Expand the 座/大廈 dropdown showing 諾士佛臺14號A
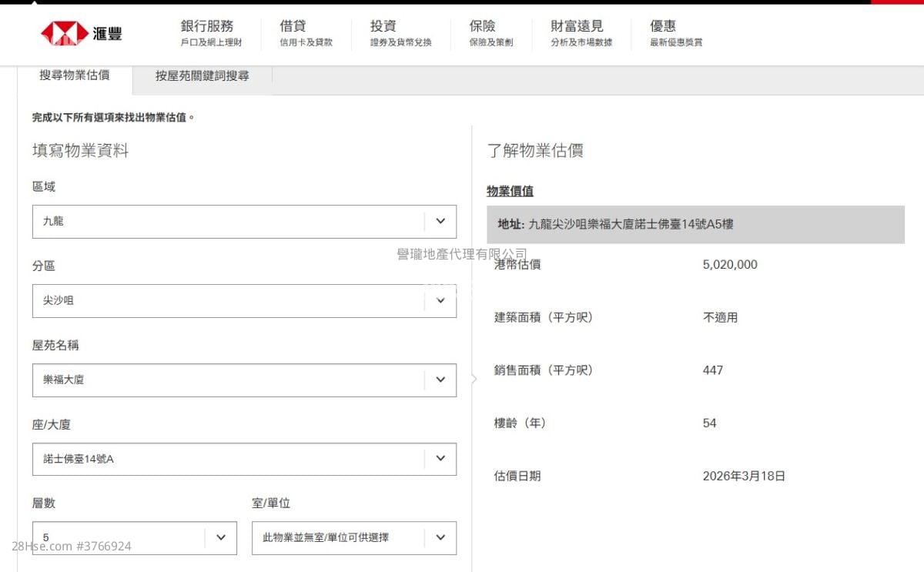Image resolution: width=924 pixels, height=572 pixels. [x=441, y=459]
